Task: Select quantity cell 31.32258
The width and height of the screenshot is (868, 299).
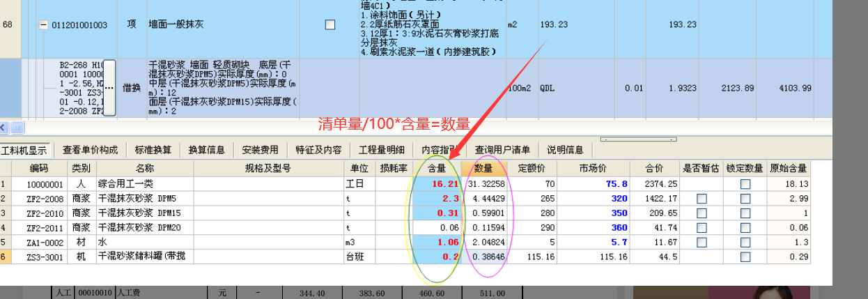Action: [483, 184]
